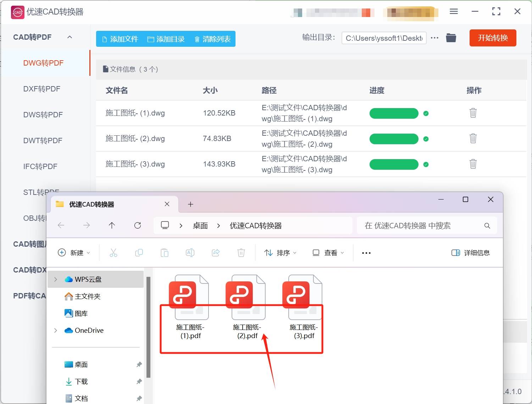
Task: Open the 新建 dropdown in Explorer
Action: click(74, 253)
